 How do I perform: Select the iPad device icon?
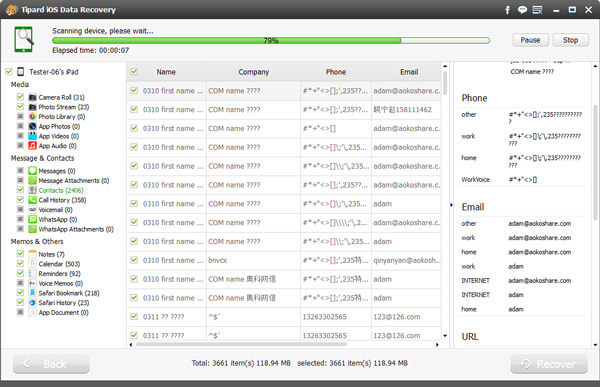(x=21, y=72)
